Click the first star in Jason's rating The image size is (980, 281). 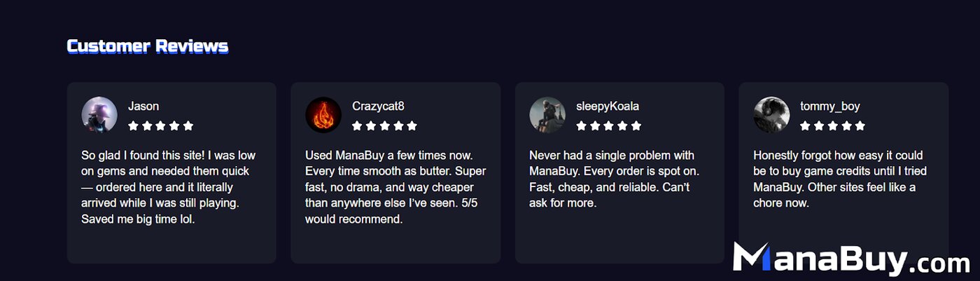[133, 126]
